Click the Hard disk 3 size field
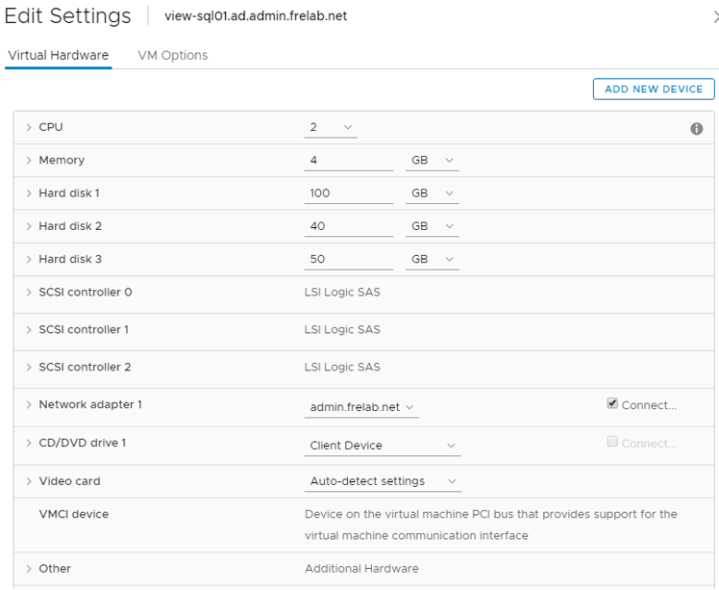 click(348, 259)
